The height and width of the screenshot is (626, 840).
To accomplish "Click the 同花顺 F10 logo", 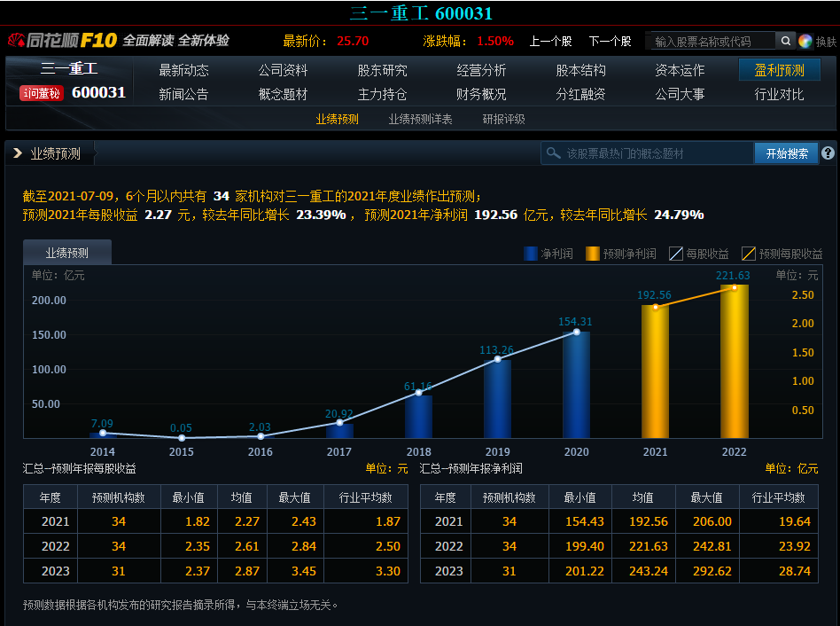I will [x=63, y=40].
